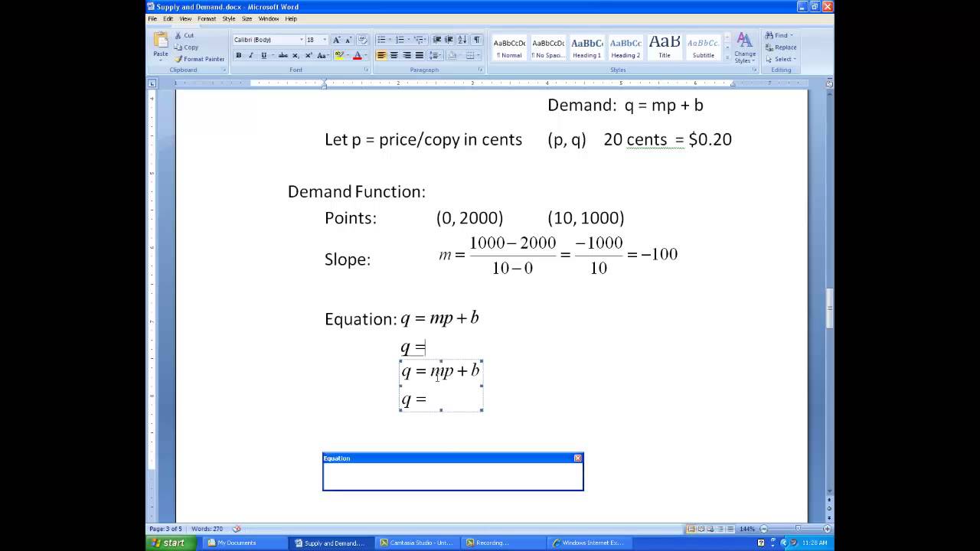The height and width of the screenshot is (551, 980).
Task: Launch the Paragraph dialog box launcher
Action: tap(480, 70)
